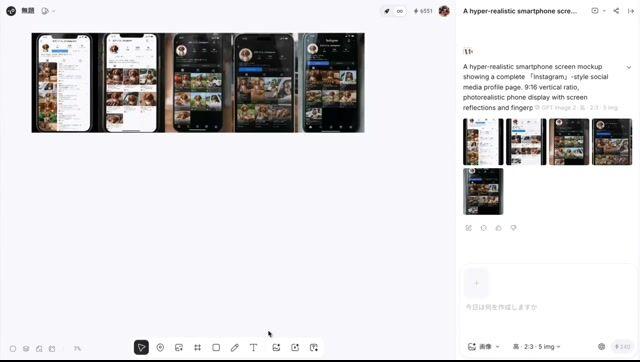Select the frame (hash) tool
This screenshot has width=640, height=362.
click(x=198, y=347)
